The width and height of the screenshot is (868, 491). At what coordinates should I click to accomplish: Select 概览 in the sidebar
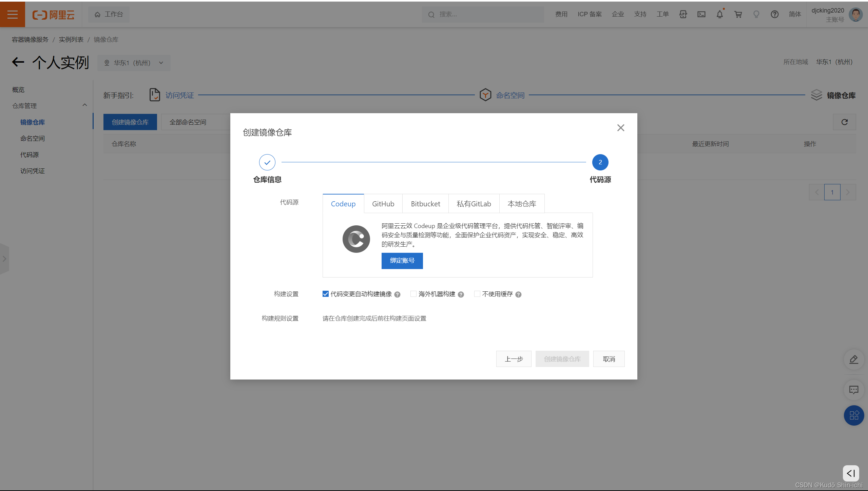point(18,90)
